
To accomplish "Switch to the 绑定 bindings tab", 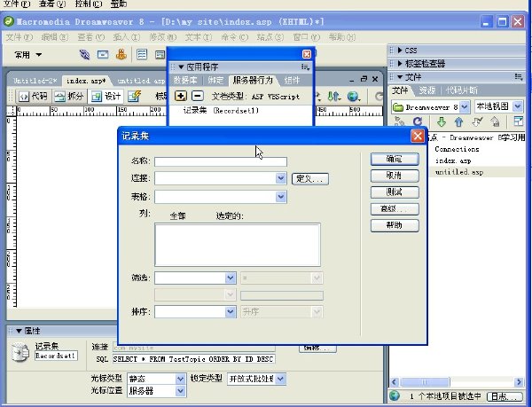I will (x=215, y=81).
